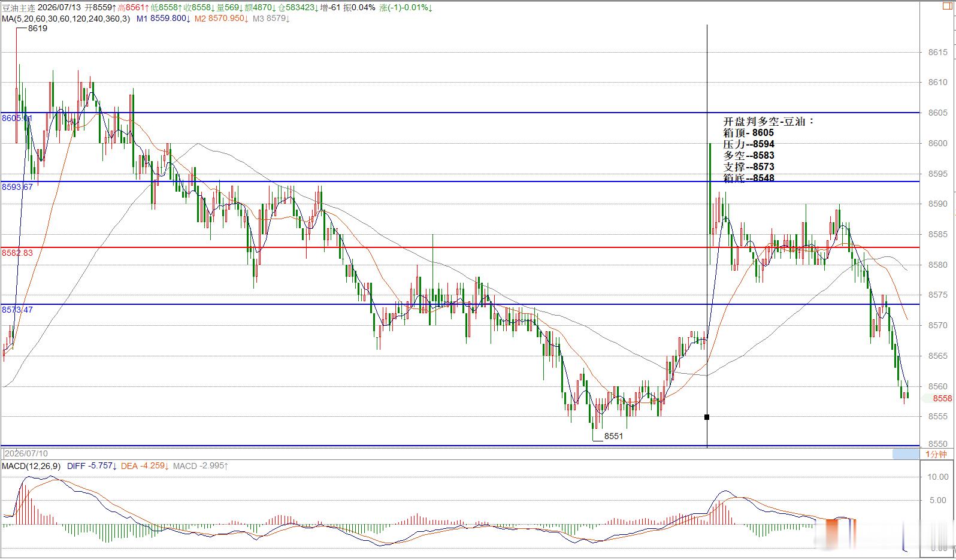Screen dimensions: 956x560
Task: Click 8580 on the price axis
Action: click(938, 265)
